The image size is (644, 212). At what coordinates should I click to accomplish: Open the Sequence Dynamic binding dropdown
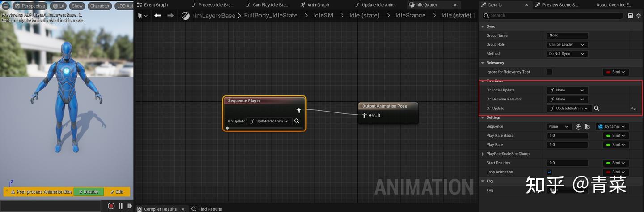613,126
